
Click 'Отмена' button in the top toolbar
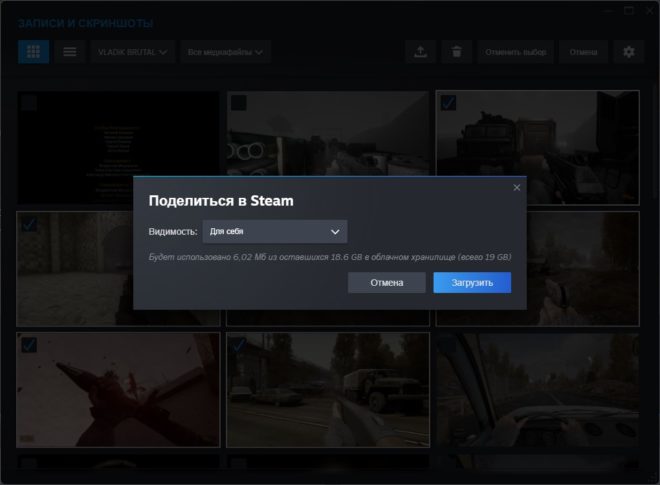click(583, 52)
